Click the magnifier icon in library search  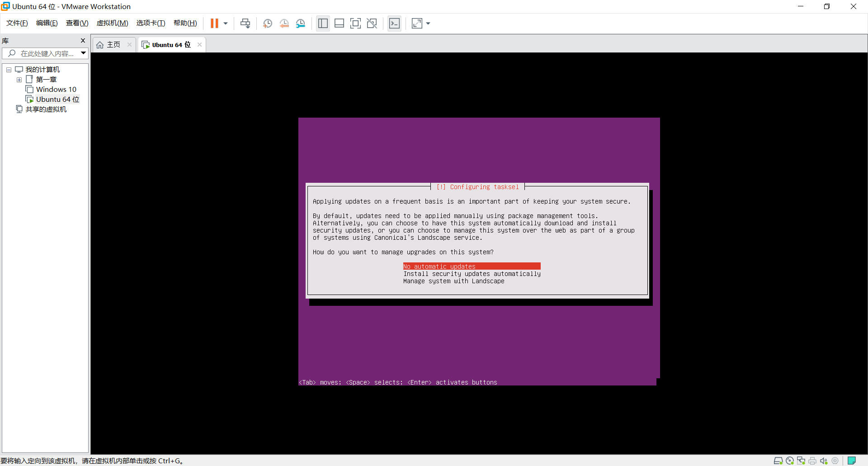pyautogui.click(x=12, y=53)
